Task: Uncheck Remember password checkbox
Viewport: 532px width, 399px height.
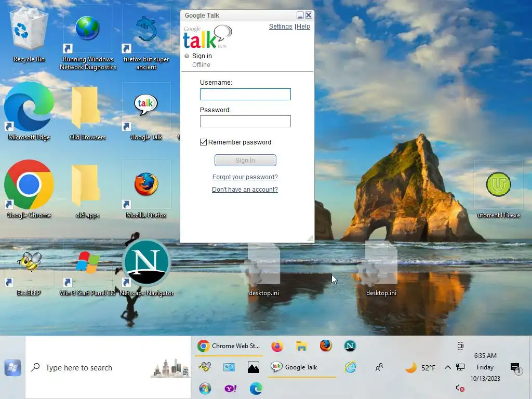Action: tap(203, 142)
